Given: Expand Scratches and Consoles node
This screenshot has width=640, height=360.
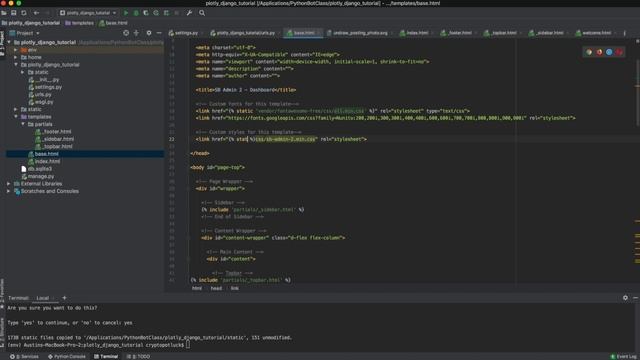Looking at the screenshot, I should click(x=9, y=191).
